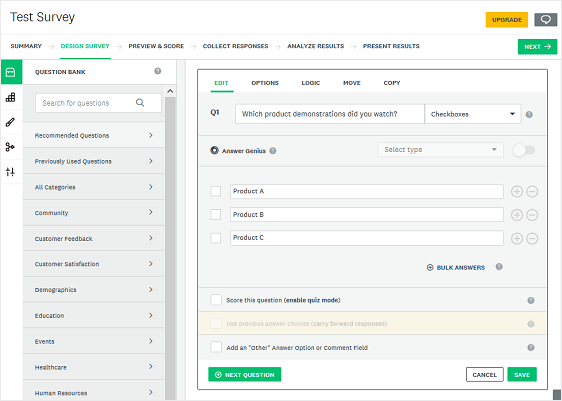The height and width of the screenshot is (401, 562).
Task: Expand the Community category
Action: click(x=94, y=213)
